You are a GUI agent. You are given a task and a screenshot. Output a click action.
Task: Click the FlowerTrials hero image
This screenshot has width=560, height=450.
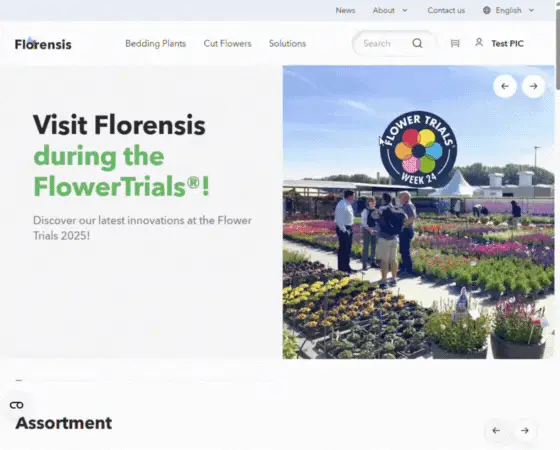418,212
